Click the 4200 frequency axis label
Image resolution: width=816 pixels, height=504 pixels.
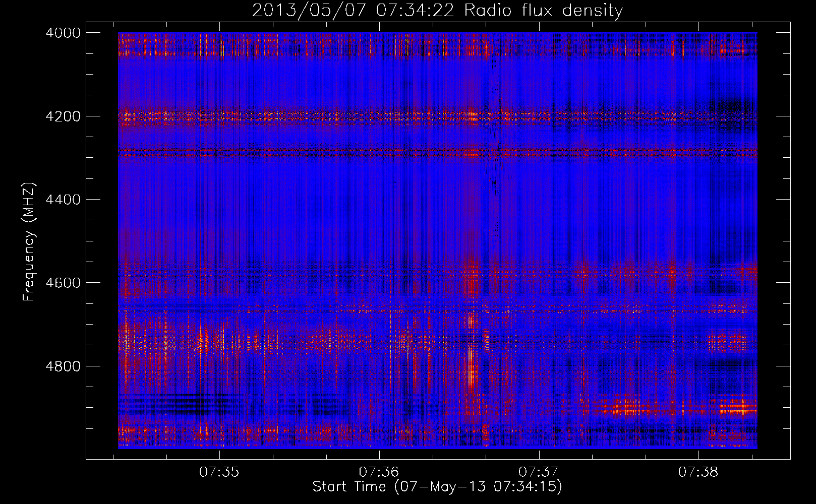coord(63,116)
